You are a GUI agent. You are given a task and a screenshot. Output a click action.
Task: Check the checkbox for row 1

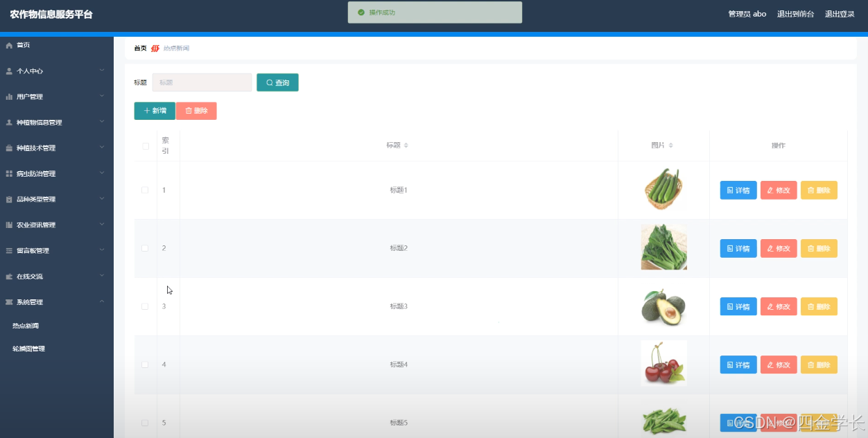tap(145, 190)
